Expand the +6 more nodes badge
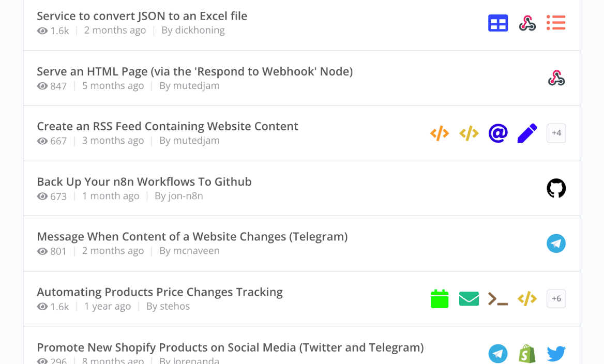 [x=556, y=298]
